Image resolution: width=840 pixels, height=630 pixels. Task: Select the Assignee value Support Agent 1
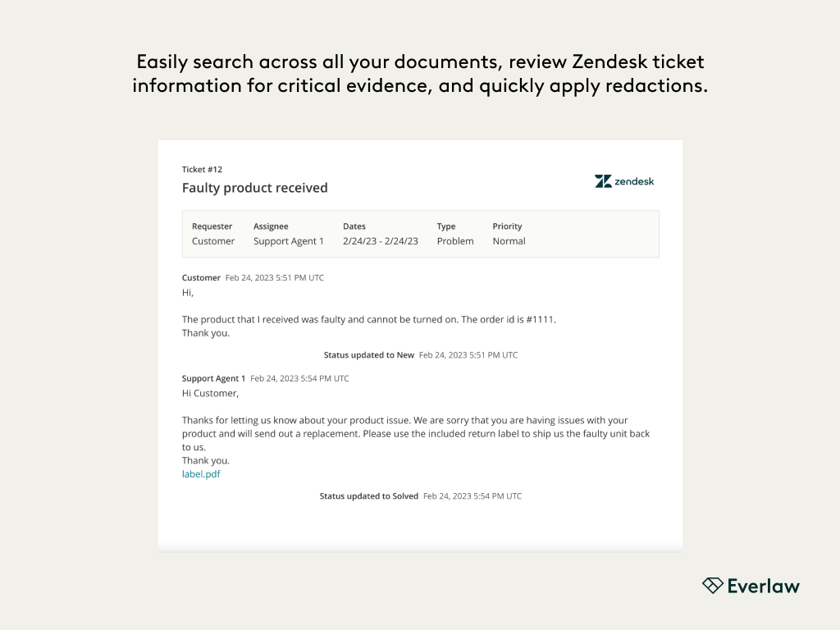289,241
